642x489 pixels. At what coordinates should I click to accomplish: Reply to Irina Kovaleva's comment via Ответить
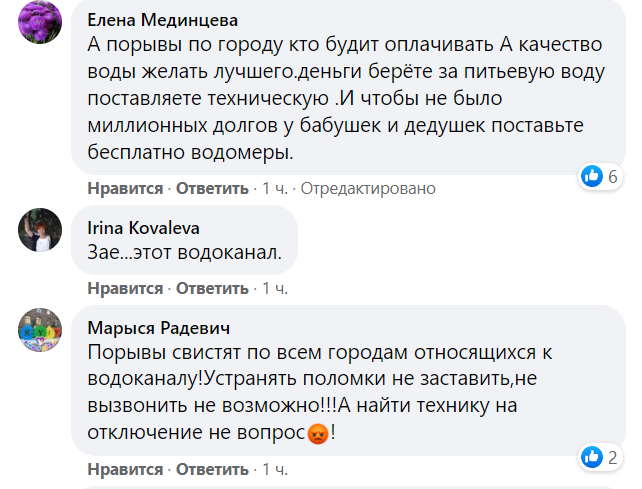[x=212, y=288]
